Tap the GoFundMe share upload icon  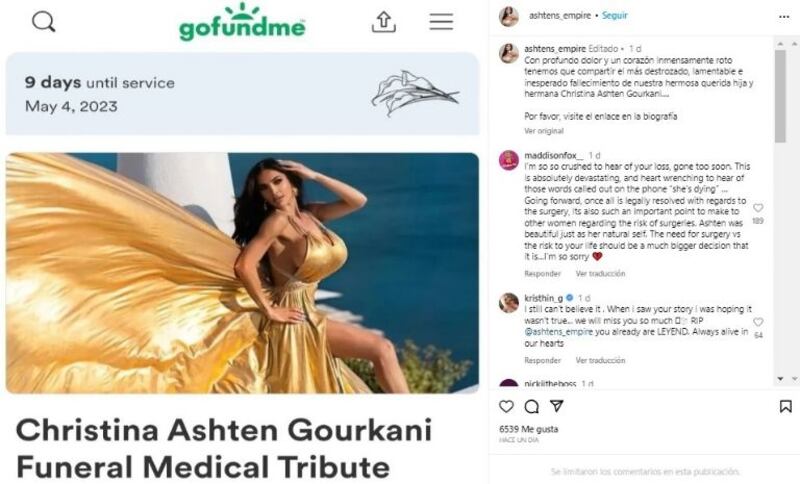(384, 22)
